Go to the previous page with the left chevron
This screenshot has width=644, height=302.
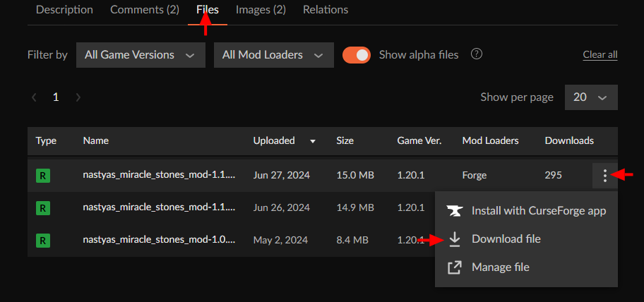35,97
